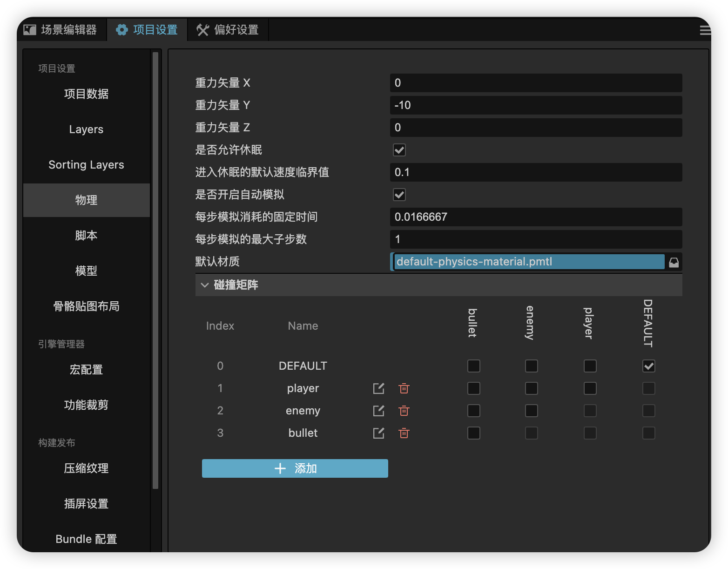The width and height of the screenshot is (728, 569).
Task: Click the sidebar vertical scrollbar
Action: [155, 270]
